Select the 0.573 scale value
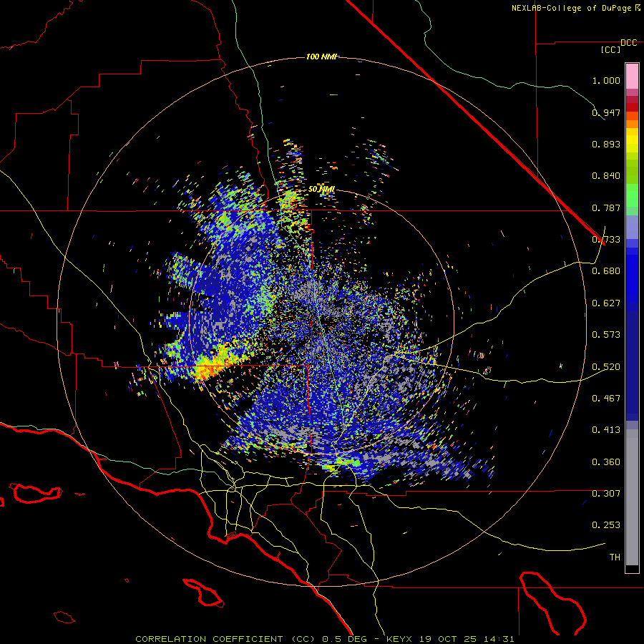Image resolution: width=644 pixels, height=644 pixels. pyautogui.click(x=606, y=335)
